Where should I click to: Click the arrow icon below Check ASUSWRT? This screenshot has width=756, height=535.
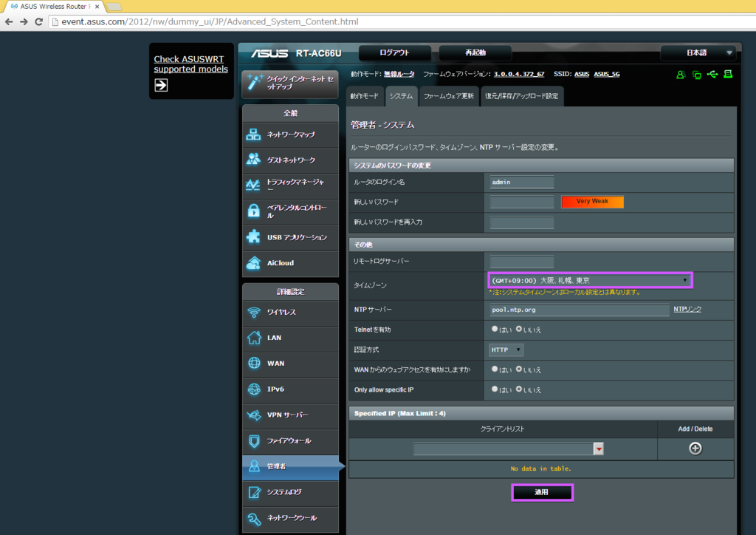(161, 85)
